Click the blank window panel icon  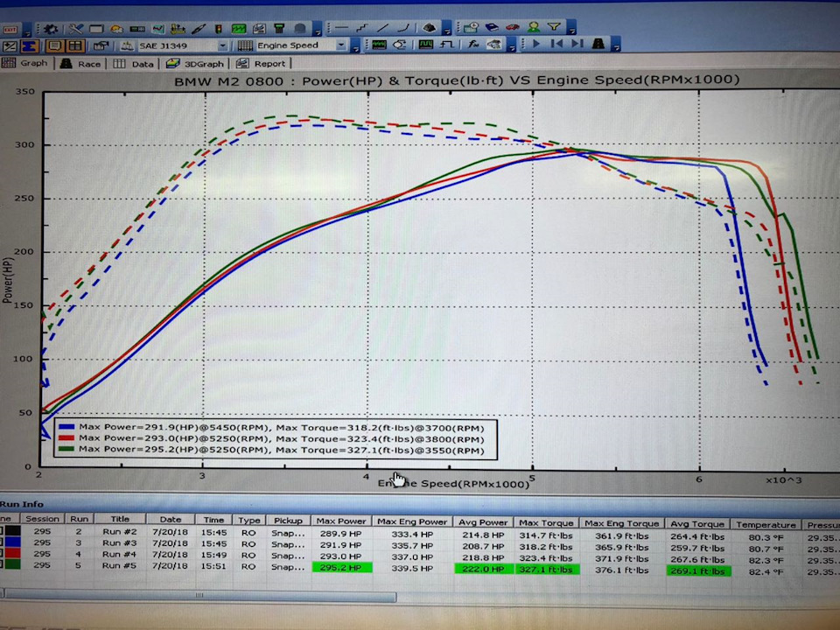(x=96, y=29)
